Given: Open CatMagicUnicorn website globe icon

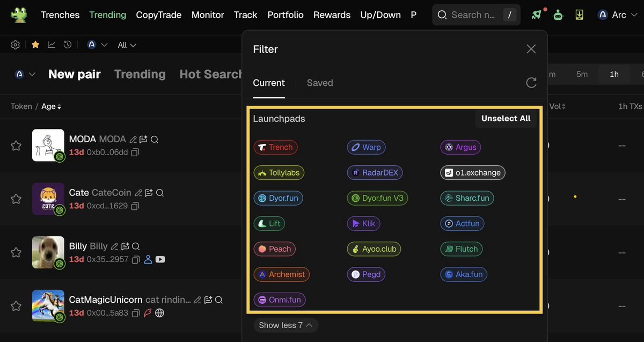Looking at the screenshot, I should pos(159,312).
